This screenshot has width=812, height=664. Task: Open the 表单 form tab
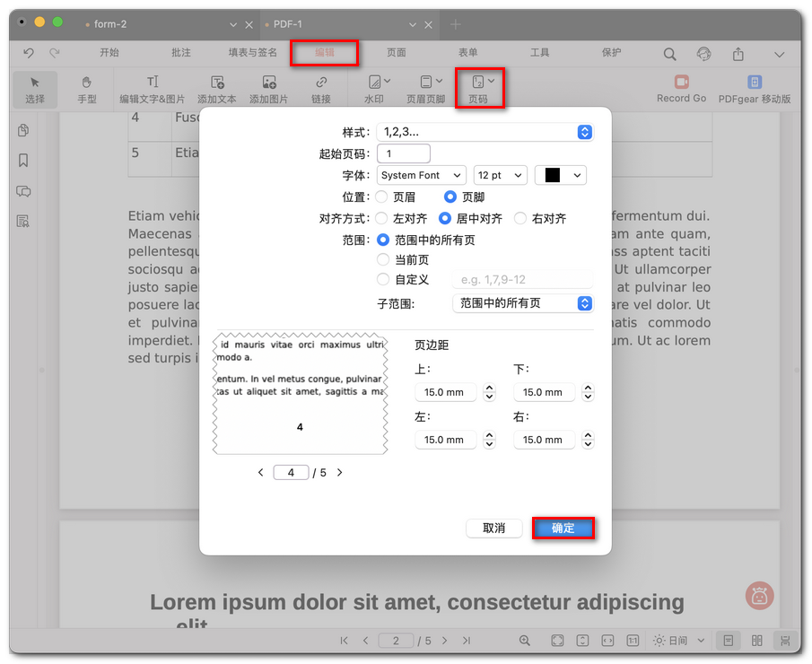[467, 52]
